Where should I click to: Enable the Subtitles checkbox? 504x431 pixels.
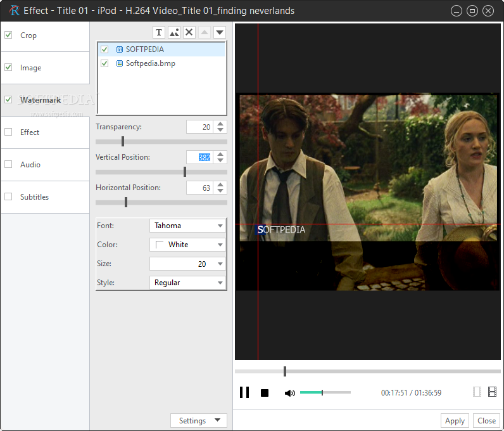(x=8, y=196)
